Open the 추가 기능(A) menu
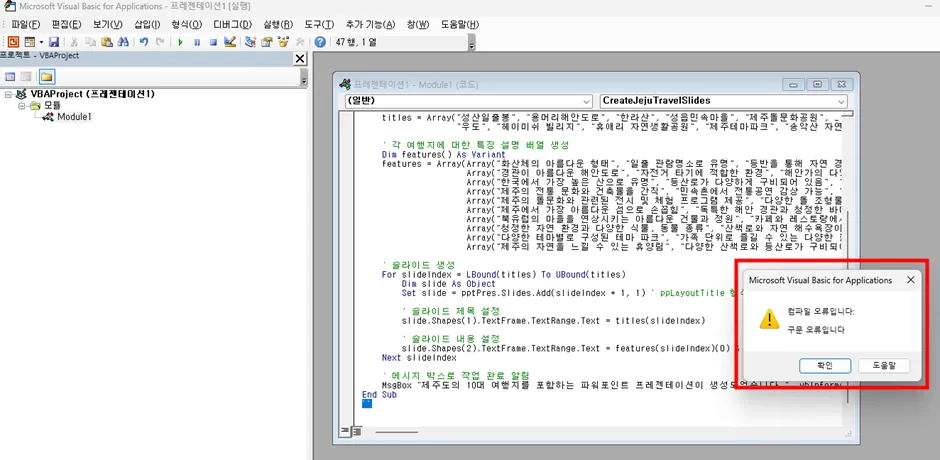The image size is (940, 460). [x=370, y=25]
